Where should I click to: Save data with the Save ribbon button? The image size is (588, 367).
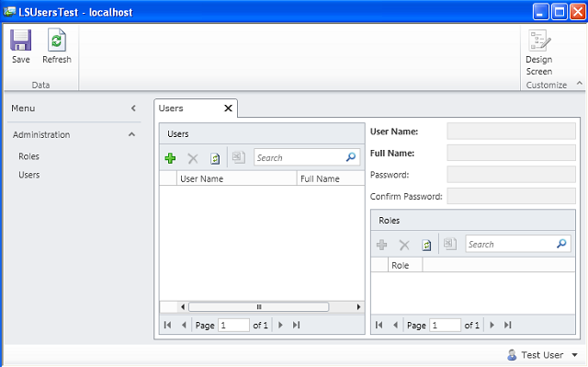20,46
